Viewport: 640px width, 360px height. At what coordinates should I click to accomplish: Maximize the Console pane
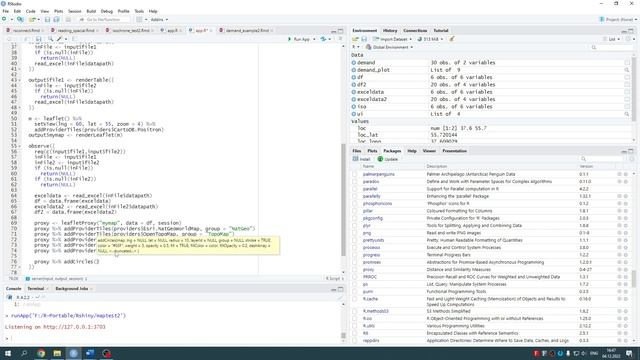tap(341, 289)
